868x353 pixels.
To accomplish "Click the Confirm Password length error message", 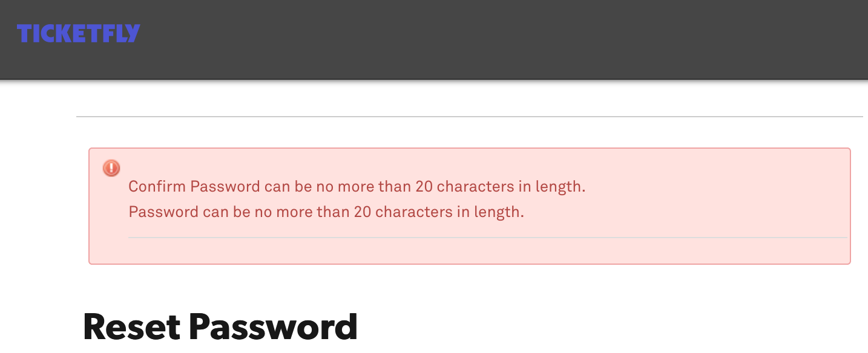I will (357, 187).
